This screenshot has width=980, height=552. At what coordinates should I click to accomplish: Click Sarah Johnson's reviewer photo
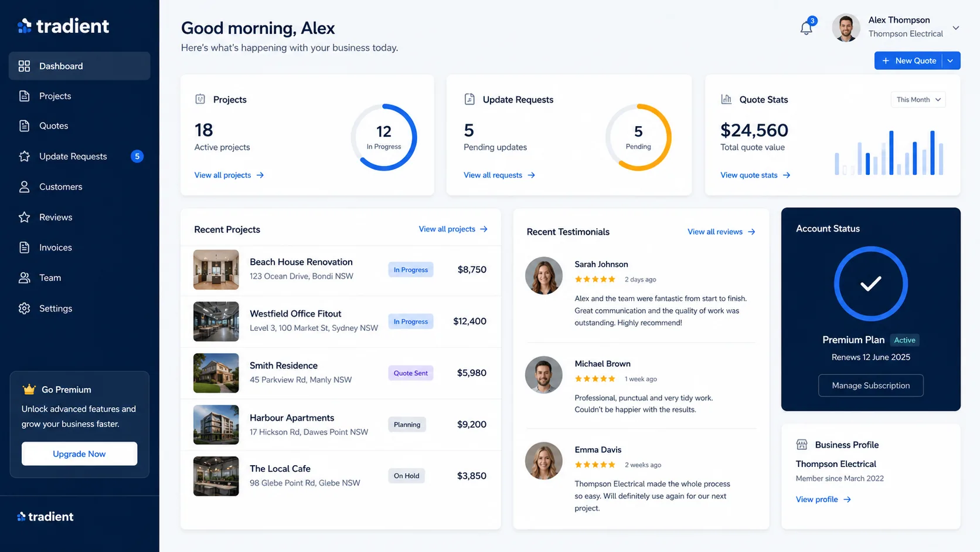pos(544,275)
